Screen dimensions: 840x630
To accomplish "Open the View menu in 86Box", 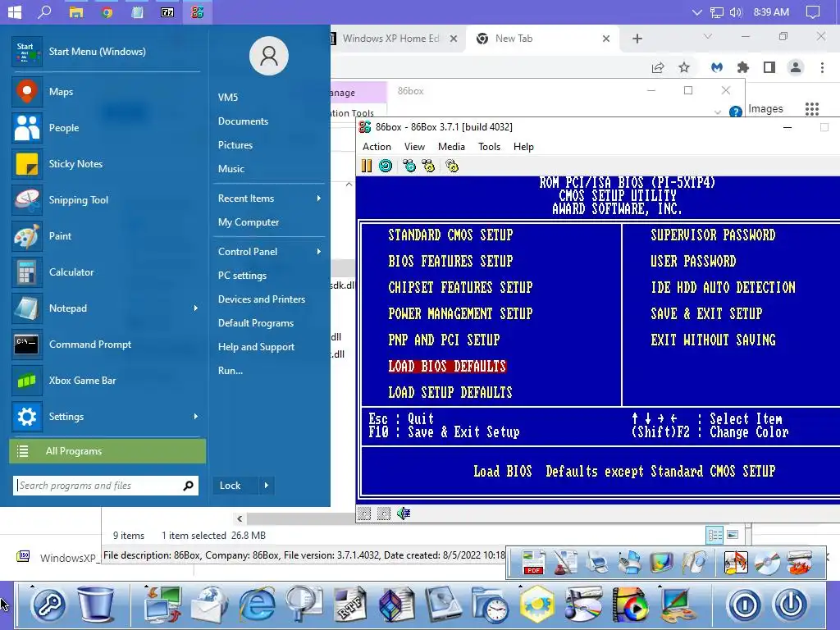I will coord(414,147).
